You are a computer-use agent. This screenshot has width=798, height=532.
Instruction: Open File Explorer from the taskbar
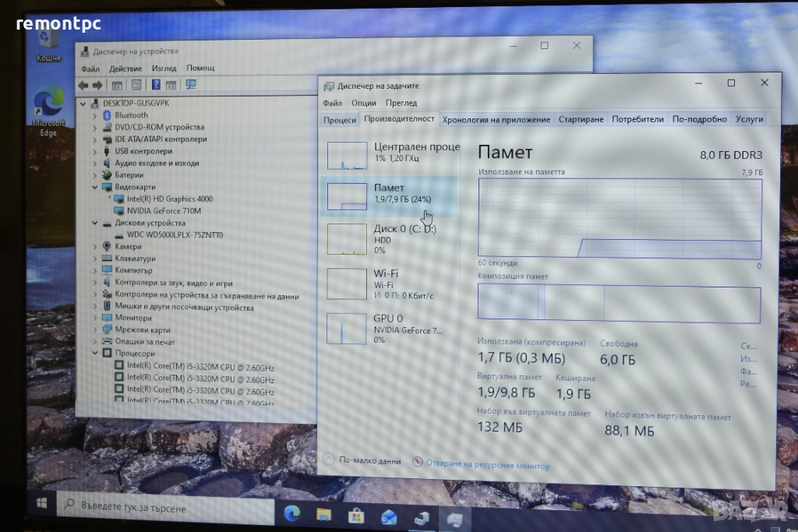(x=323, y=514)
